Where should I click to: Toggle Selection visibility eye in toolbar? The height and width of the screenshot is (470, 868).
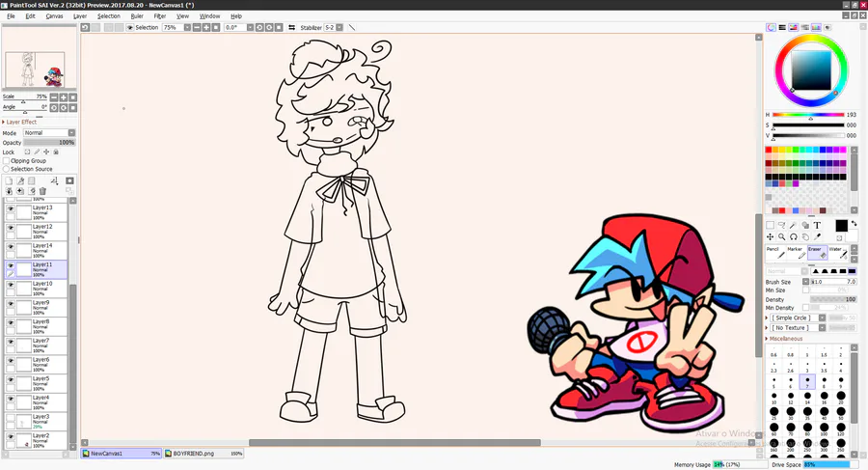click(x=130, y=27)
